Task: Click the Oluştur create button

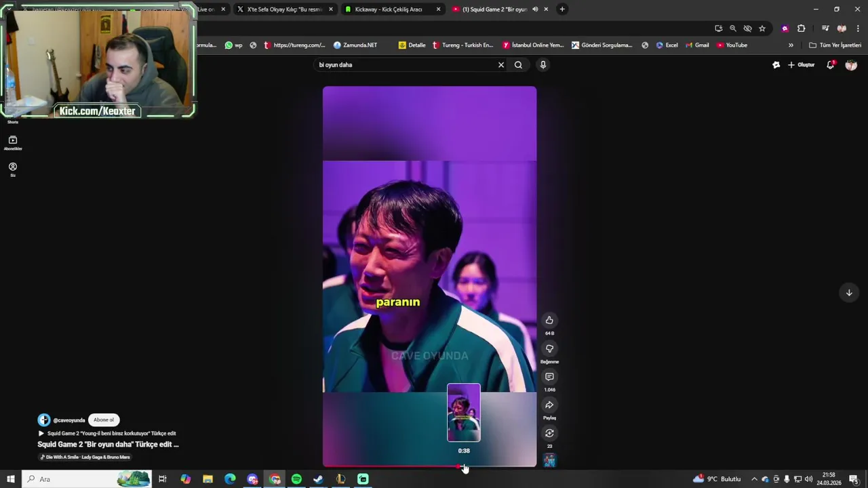Action: point(801,65)
